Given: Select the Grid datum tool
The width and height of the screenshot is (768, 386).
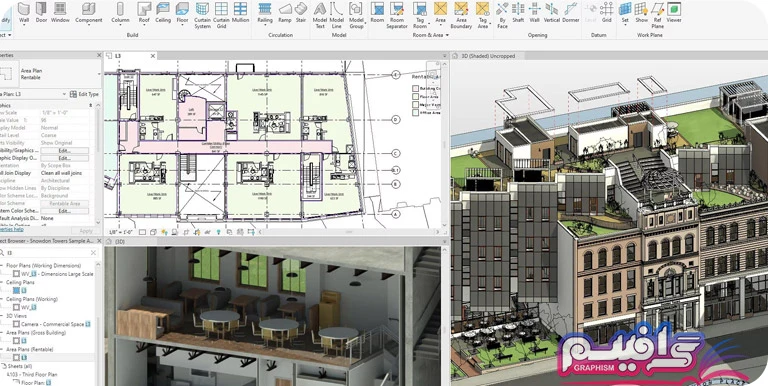Looking at the screenshot, I should tap(607, 13).
